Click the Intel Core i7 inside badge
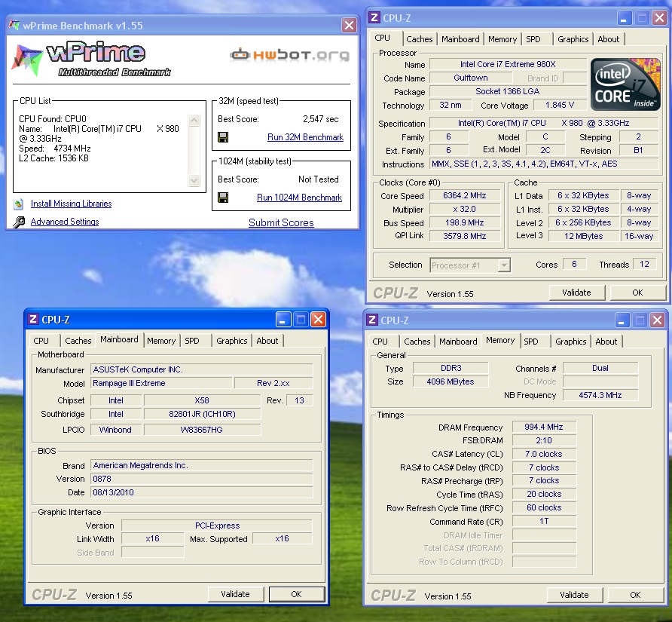Screen dimensions: 672x622 click(x=625, y=84)
